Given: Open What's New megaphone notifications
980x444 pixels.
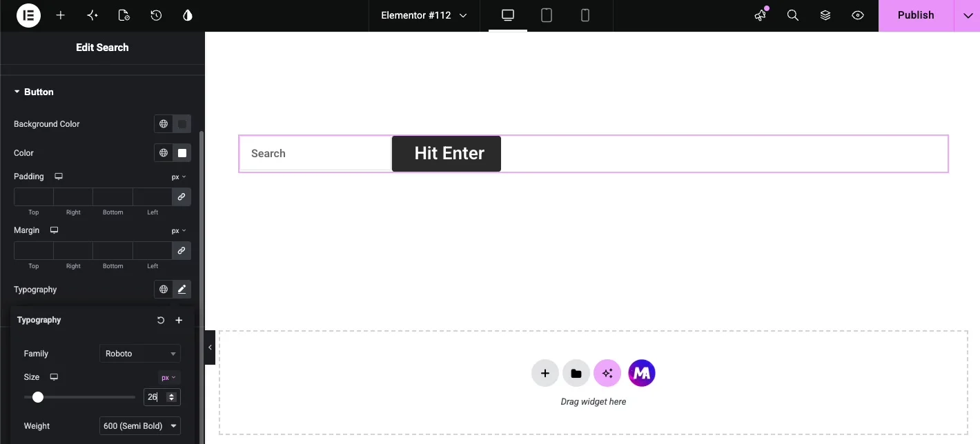Looking at the screenshot, I should (761, 15).
